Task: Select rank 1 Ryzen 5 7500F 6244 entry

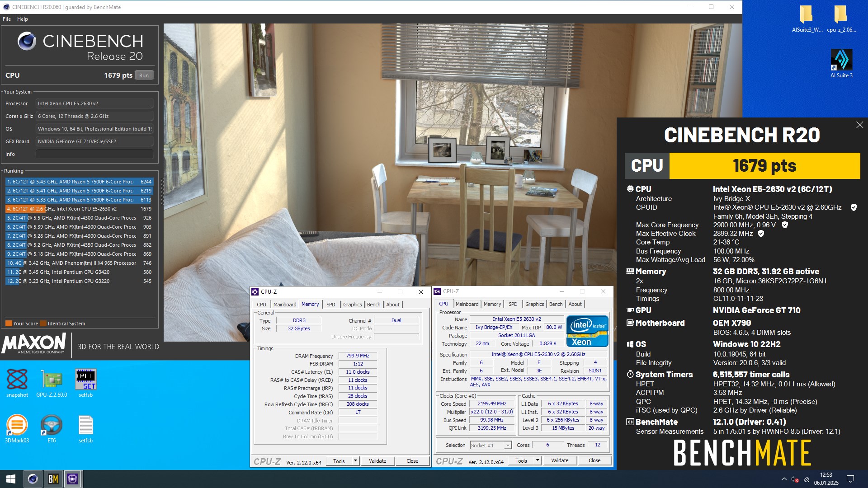Action: 79,182
